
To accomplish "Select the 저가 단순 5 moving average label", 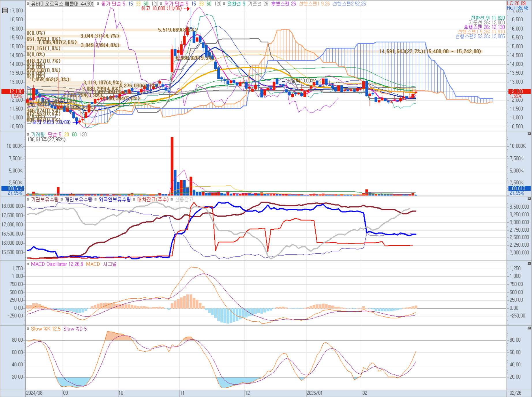I will coord(176,4).
